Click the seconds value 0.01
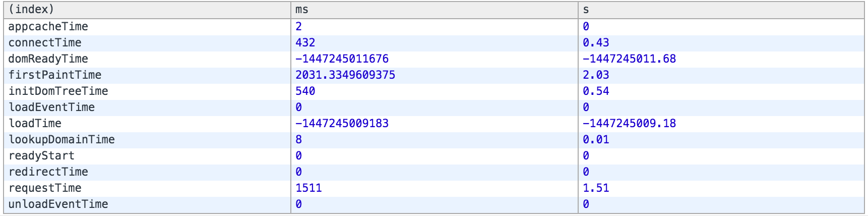Screen dimensions: 868x216 pos(596,140)
